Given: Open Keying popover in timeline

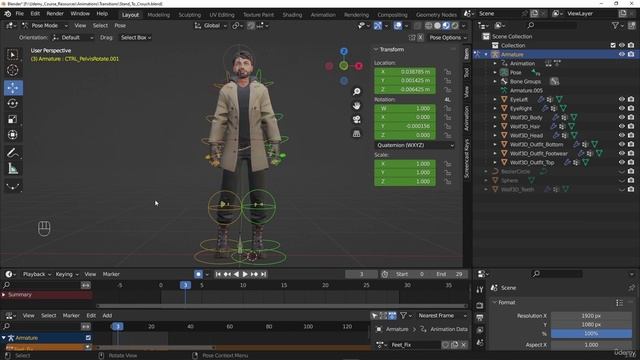Looking at the screenshot, I should tap(67, 274).
